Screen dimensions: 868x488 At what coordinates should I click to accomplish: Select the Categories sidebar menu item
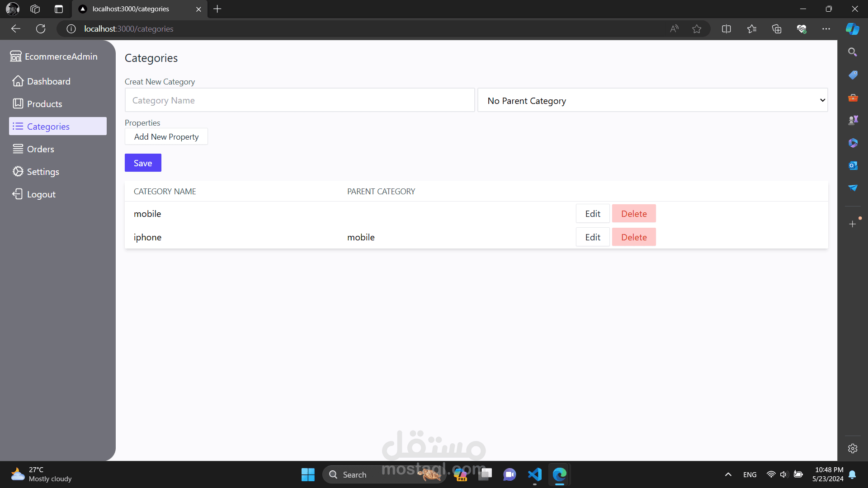coord(58,127)
